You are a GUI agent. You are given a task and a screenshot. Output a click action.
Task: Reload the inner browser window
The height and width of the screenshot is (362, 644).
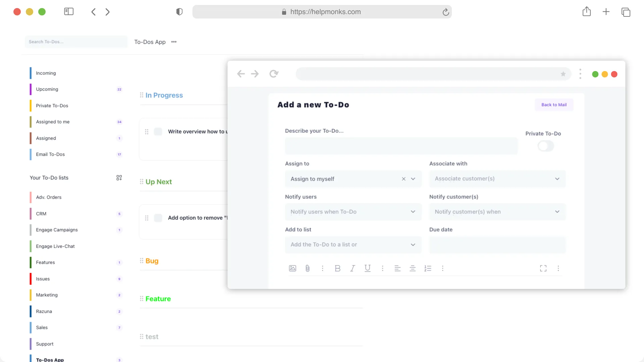tap(274, 74)
